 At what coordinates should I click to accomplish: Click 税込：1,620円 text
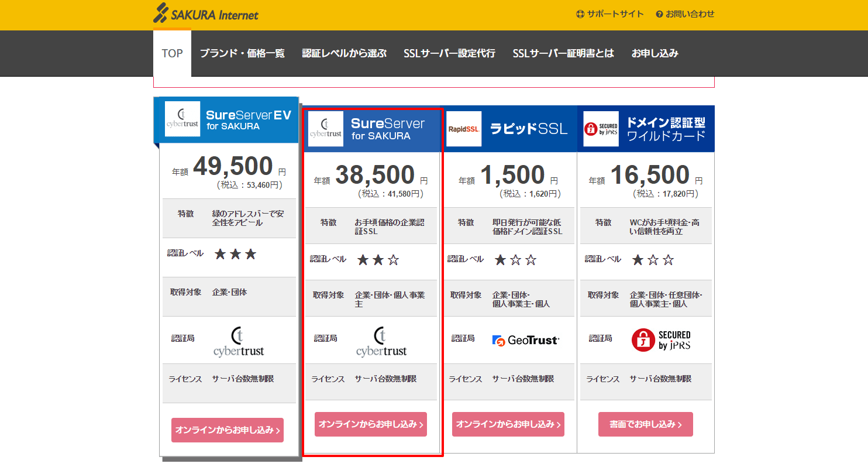pyautogui.click(x=530, y=194)
